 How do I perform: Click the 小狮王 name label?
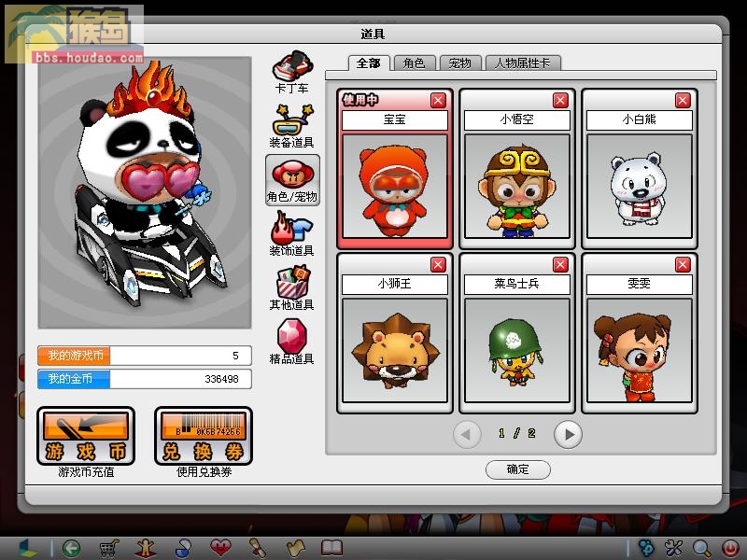coord(395,285)
